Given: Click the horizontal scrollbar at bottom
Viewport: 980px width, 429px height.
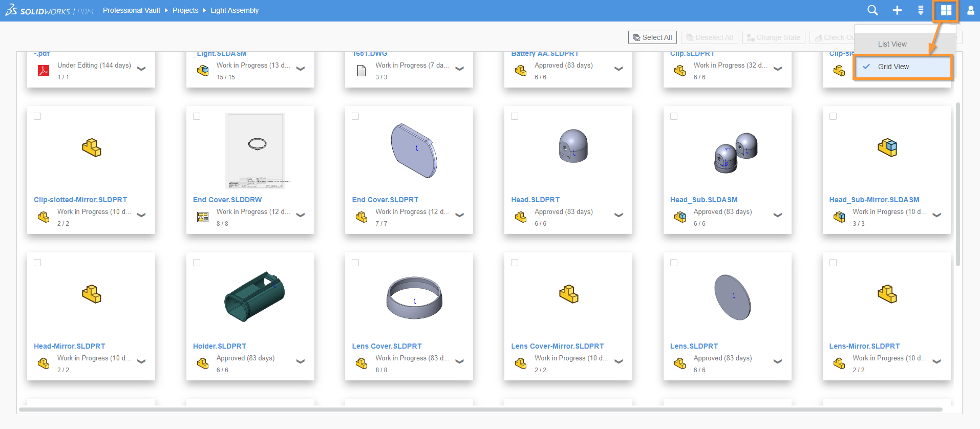Looking at the screenshot, I should pos(480,410).
